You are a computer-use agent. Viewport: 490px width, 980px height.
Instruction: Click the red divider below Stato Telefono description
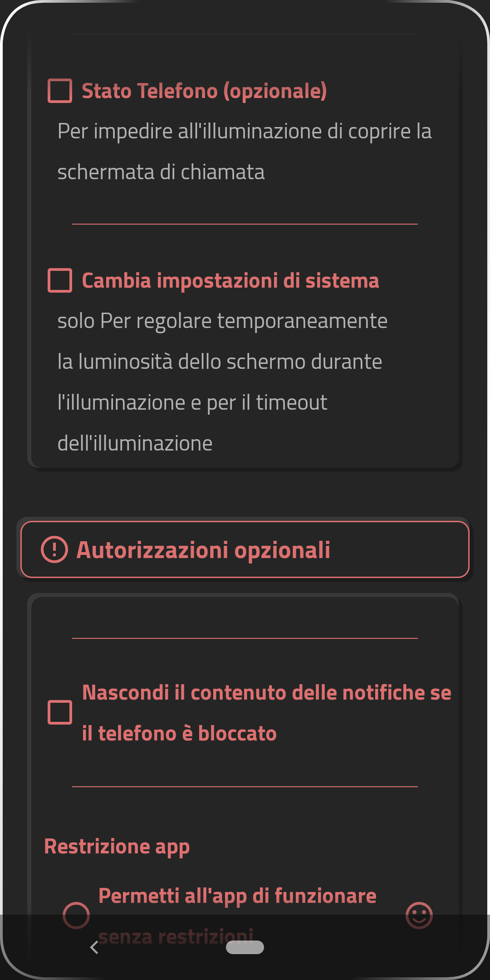click(245, 224)
